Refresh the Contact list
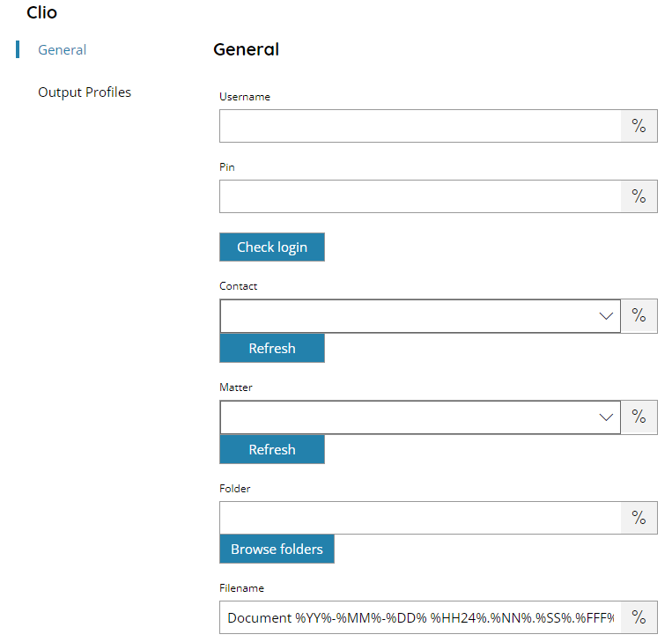 tap(272, 348)
